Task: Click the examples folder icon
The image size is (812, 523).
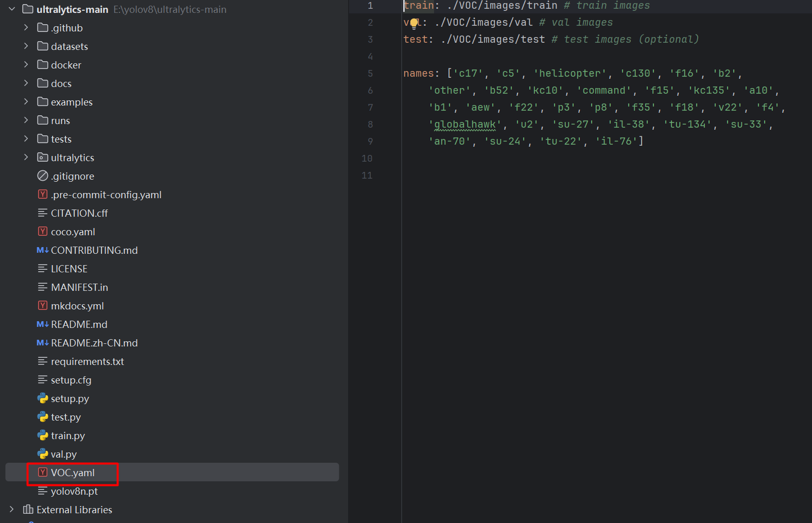Action: click(43, 102)
